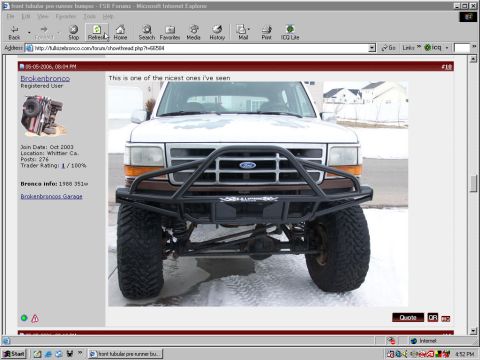Click the page icon in address bar
Viewport: 480px width, 360px height.
point(29,48)
